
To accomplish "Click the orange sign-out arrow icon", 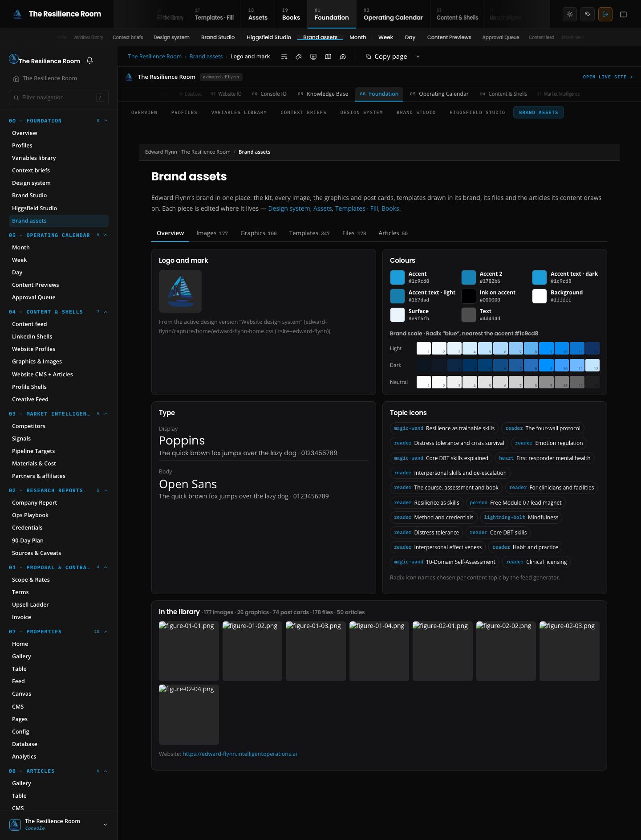I will pyautogui.click(x=605, y=14).
